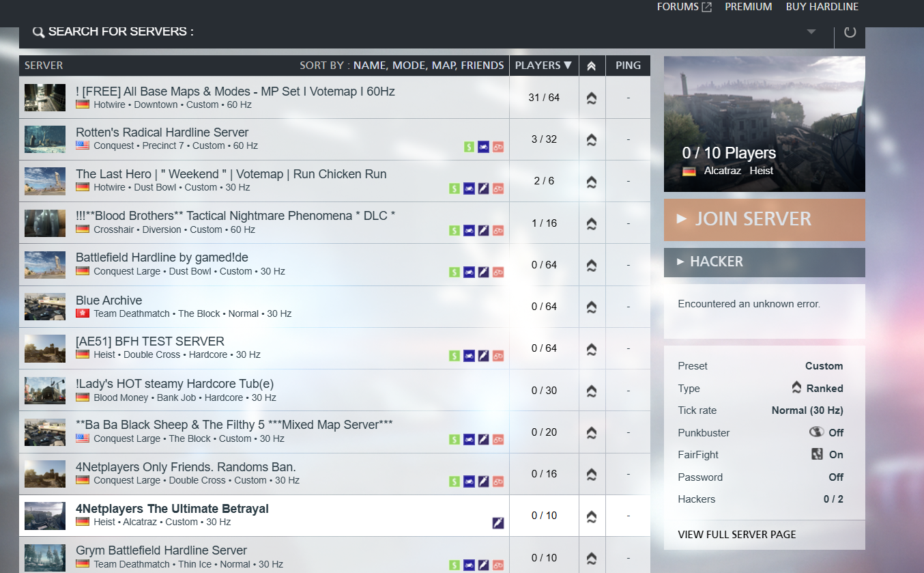The width and height of the screenshot is (924, 573).
Task: Click purple knife icon in Ultimate Betrayal row
Action: (x=498, y=523)
